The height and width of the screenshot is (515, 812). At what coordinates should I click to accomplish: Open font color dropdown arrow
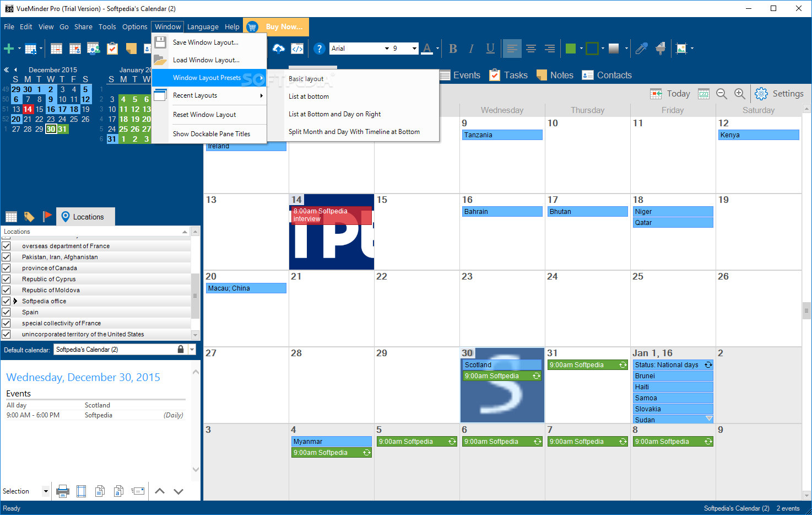(x=438, y=49)
